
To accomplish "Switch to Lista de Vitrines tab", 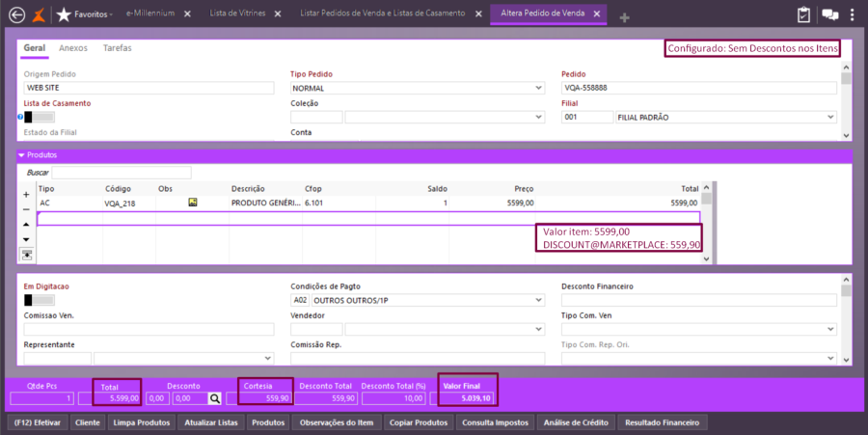I will click(237, 14).
